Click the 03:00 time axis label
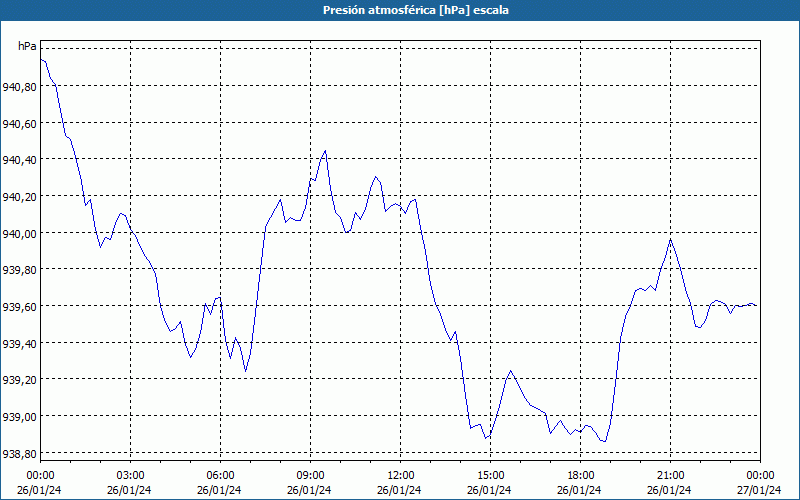The image size is (800, 500). click(x=130, y=476)
